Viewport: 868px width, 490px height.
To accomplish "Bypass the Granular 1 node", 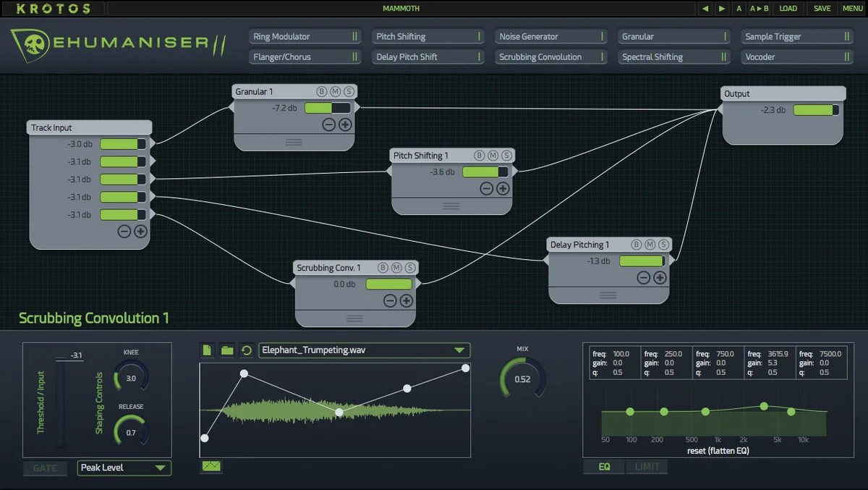I will click(322, 91).
